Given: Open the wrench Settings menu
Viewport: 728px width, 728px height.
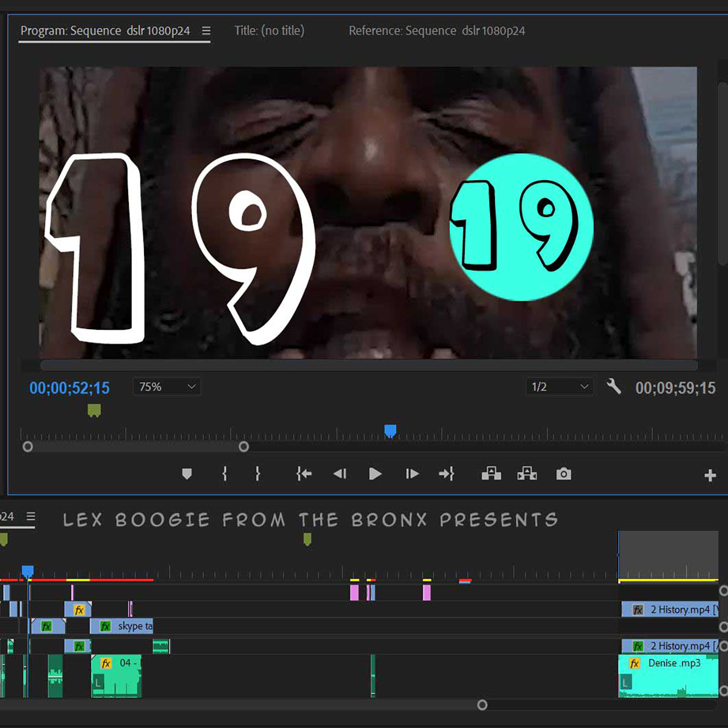Looking at the screenshot, I should (x=614, y=387).
